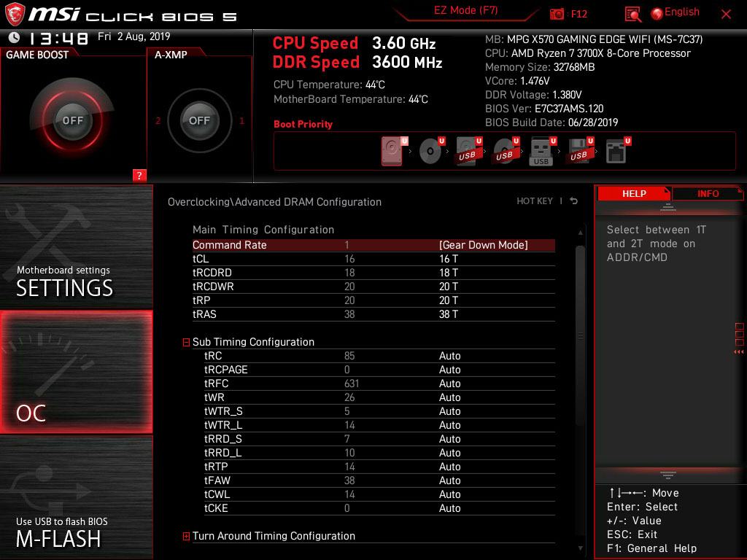This screenshot has height=560, width=747.
Task: Select the network boot device icon
Action: 616,152
